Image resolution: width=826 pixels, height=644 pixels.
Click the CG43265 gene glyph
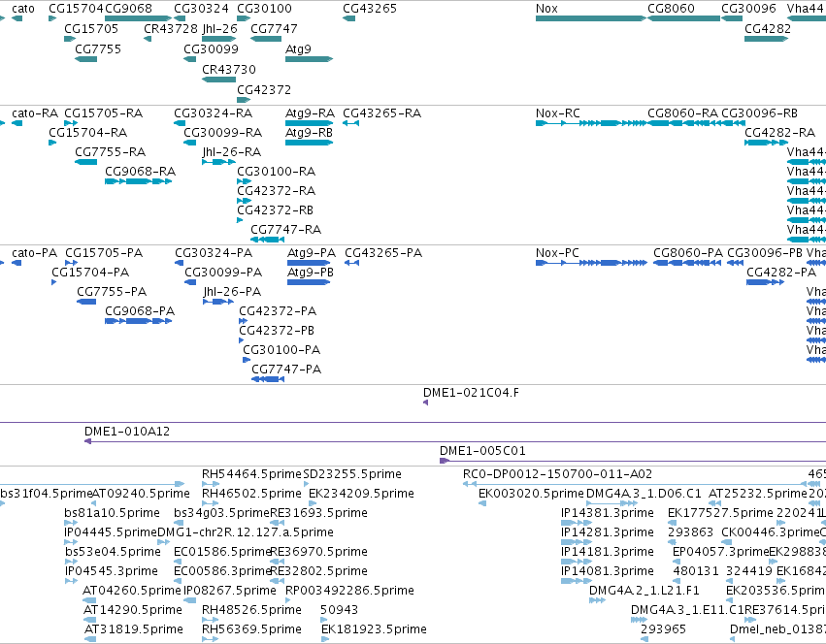click(x=348, y=18)
